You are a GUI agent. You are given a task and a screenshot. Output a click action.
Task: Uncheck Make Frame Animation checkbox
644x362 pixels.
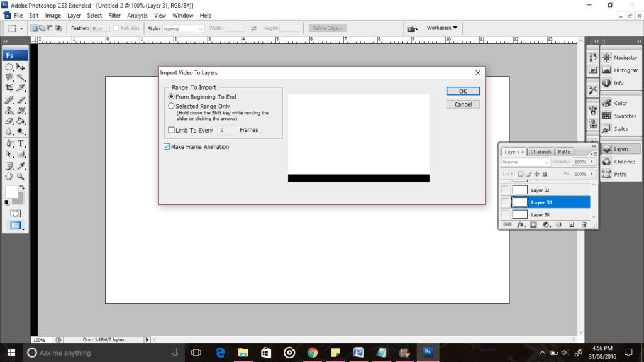[166, 146]
